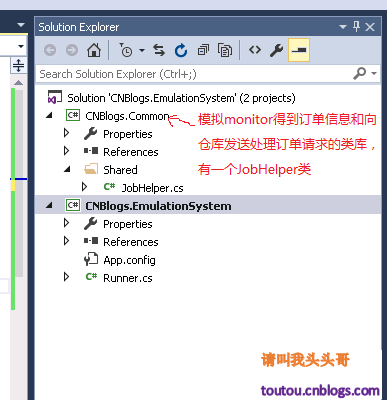The height and width of the screenshot is (400, 387).
Task: Click CNBlogs.EmulationSystem C# project icon
Action: coord(73,205)
